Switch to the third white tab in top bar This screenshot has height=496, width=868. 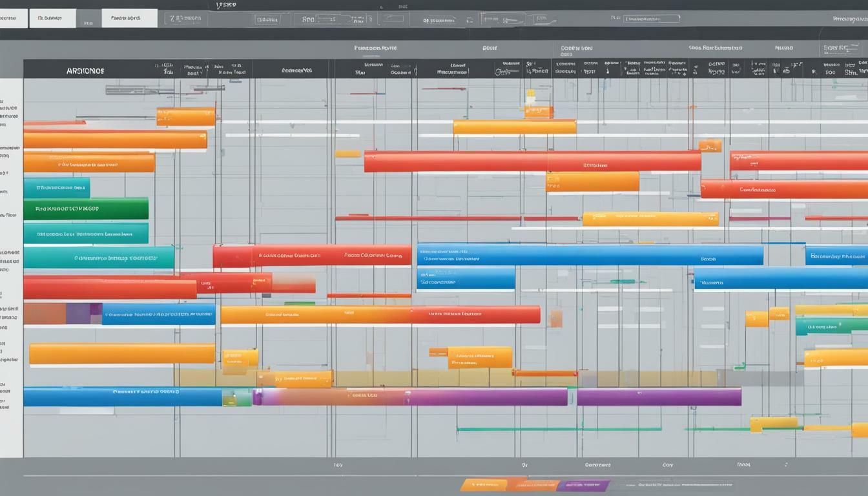129,18
